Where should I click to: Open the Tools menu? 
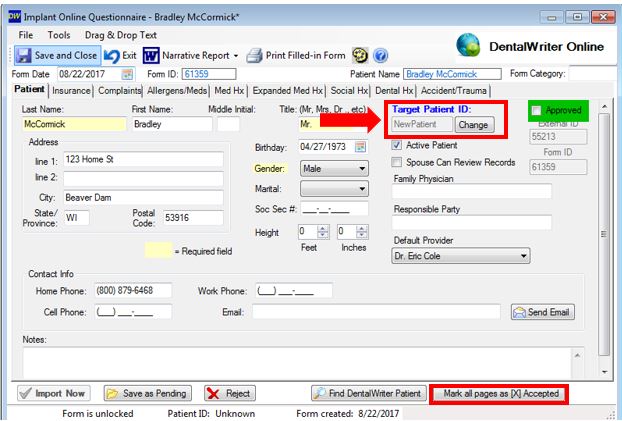(59, 35)
